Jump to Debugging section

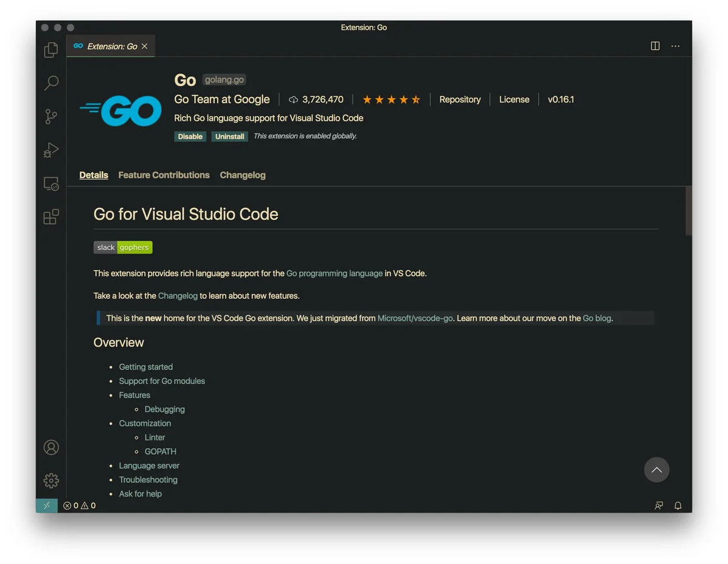click(164, 409)
